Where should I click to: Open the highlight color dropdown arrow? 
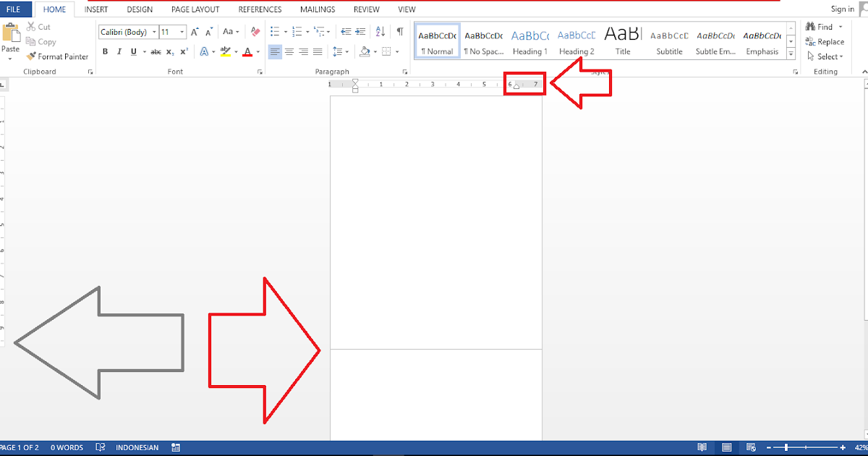236,52
